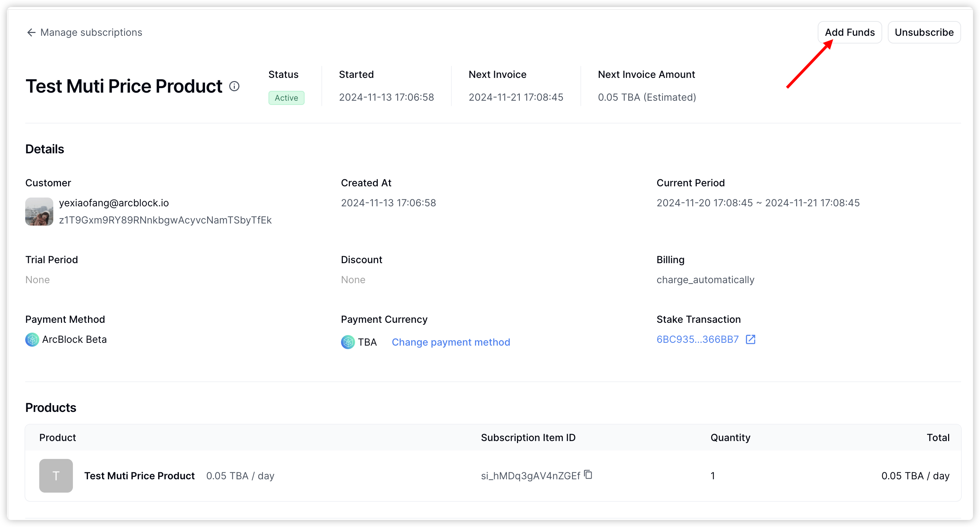Click the back arrow icon
The image size is (980, 527).
tap(31, 33)
